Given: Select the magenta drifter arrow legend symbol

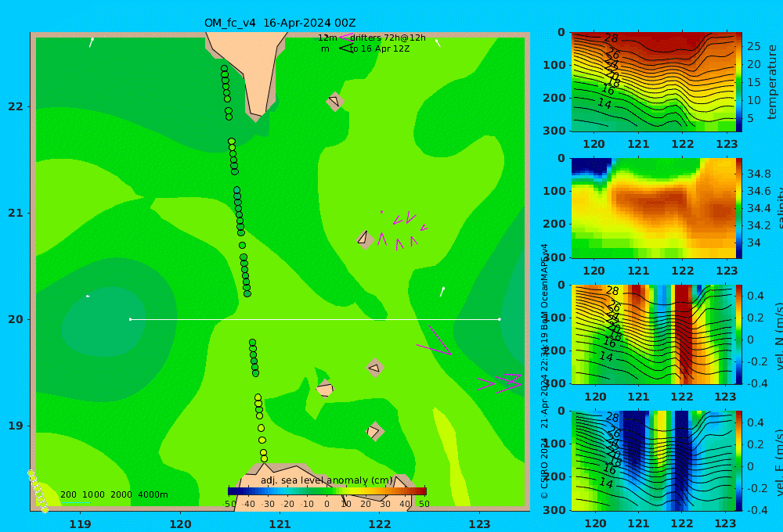Looking at the screenshot, I should coord(345,37).
